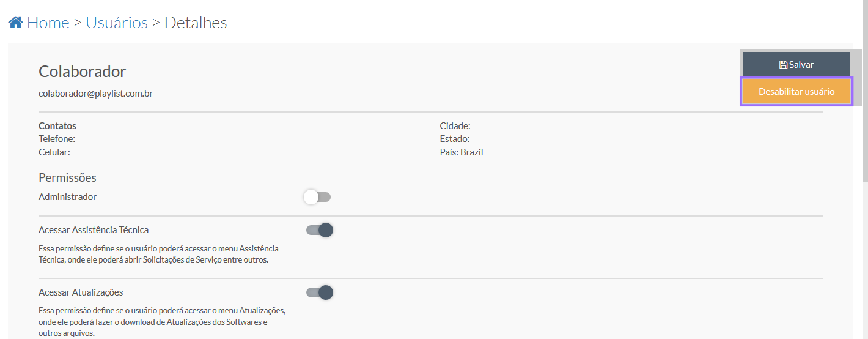Click the floppy disk icon on Salvar
868x339 pixels.
783,64
